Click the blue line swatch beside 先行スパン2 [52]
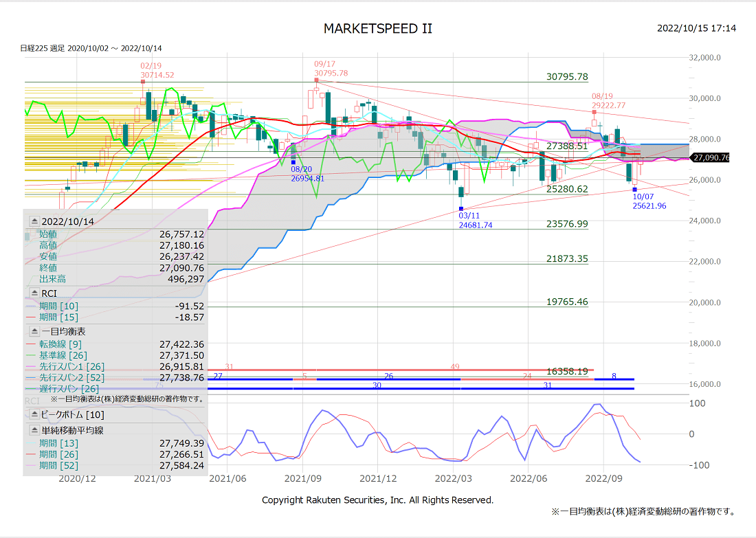This screenshot has height=538, width=756. point(31,377)
